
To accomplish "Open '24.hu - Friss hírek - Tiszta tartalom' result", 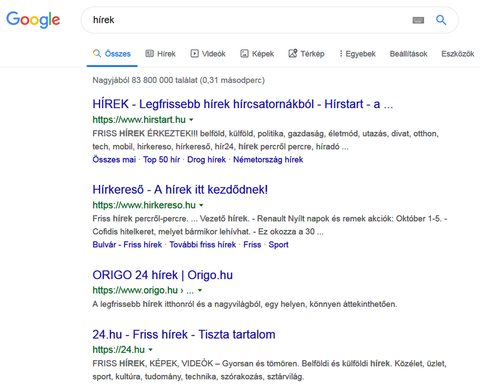I will (184, 334).
